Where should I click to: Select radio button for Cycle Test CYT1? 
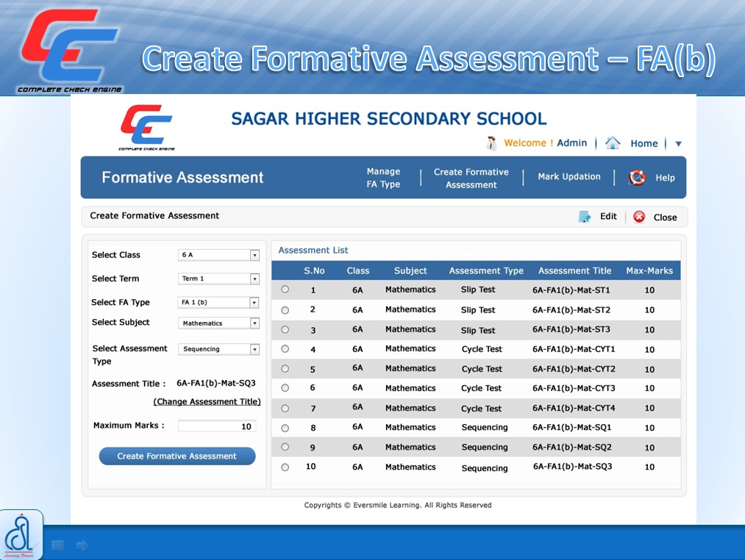pos(285,348)
